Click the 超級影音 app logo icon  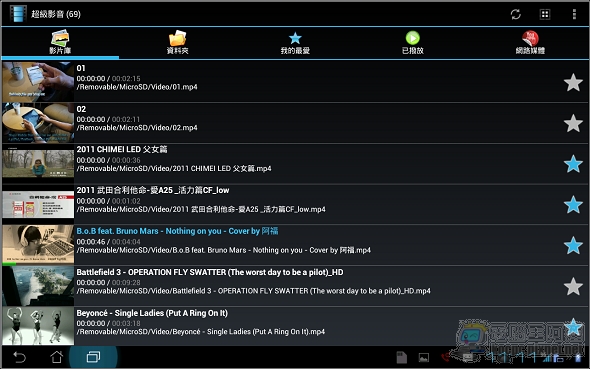coord(18,14)
